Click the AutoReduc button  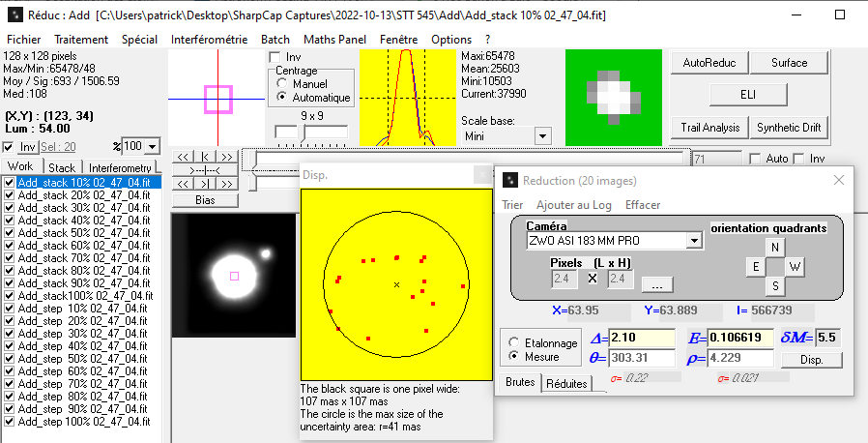709,63
